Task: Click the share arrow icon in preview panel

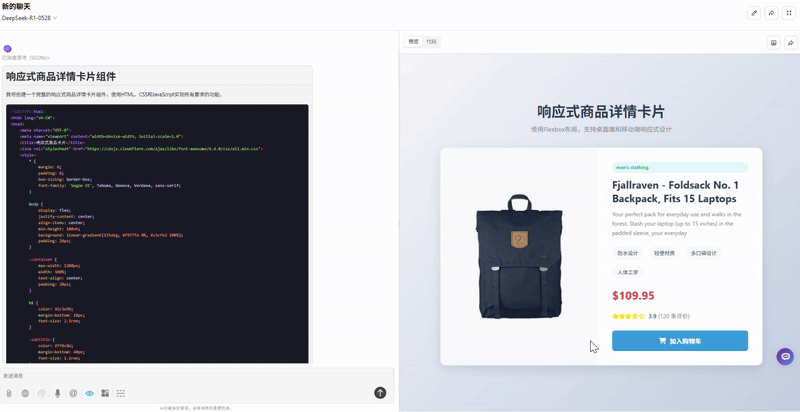Action: coord(791,42)
